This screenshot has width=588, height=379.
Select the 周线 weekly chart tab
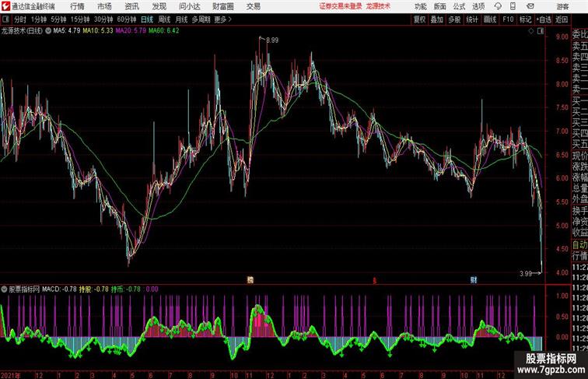tap(164, 19)
